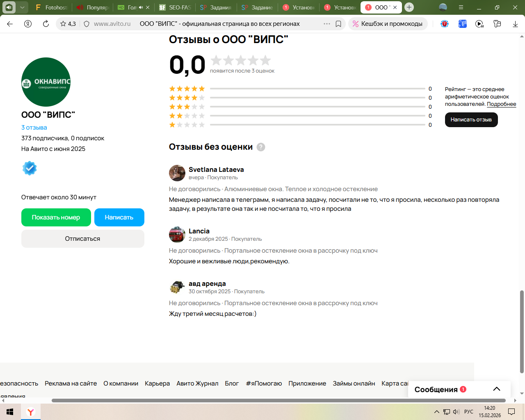Click the volume icon in system tray
This screenshot has height=420, width=525.
coord(457,412)
